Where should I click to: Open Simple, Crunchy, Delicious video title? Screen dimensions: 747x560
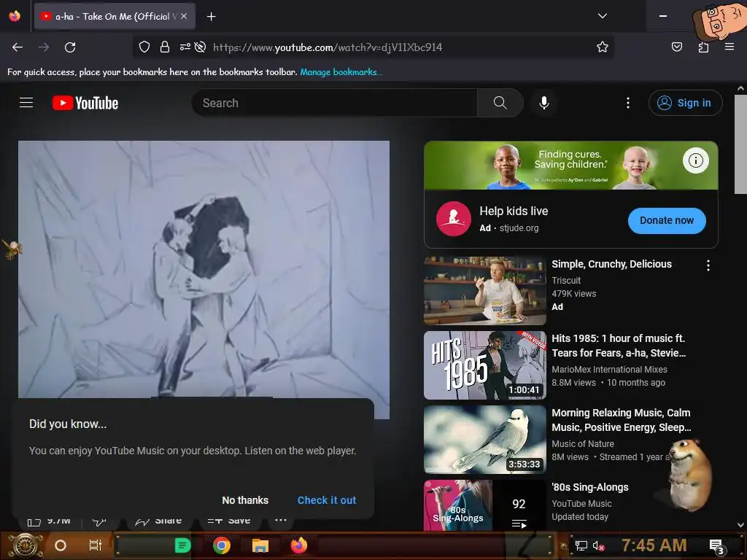611,264
